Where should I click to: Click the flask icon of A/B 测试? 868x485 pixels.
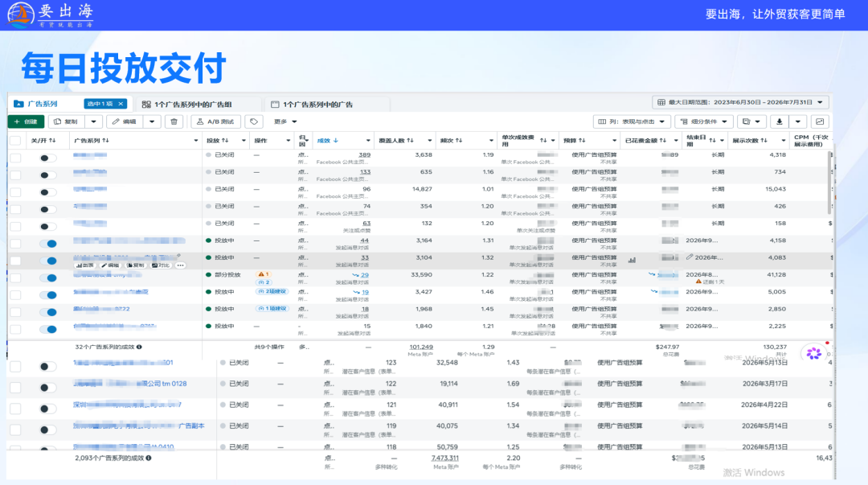tap(200, 121)
